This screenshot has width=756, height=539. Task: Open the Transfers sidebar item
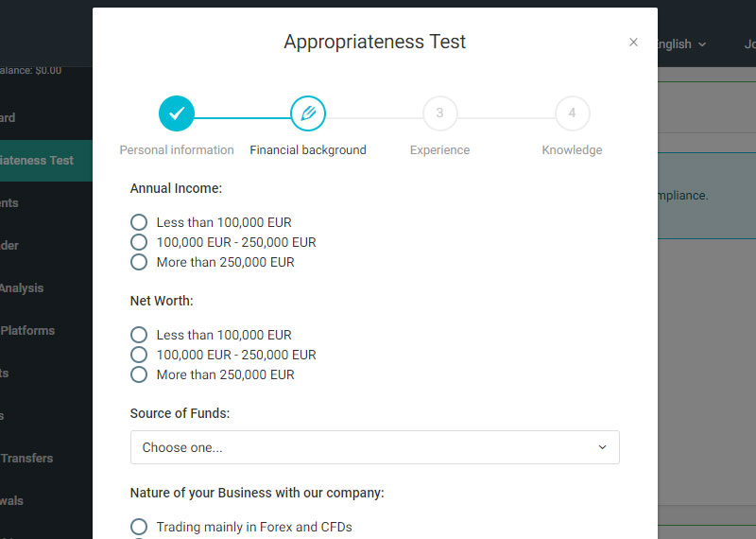click(x=26, y=459)
